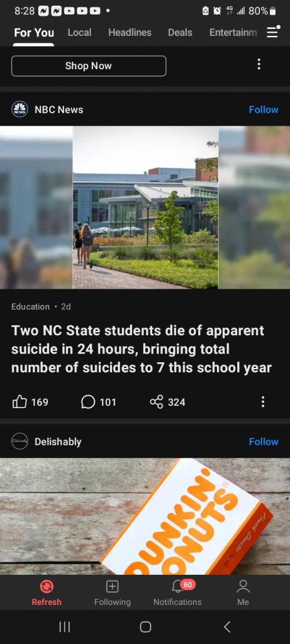290x644 pixels.
Task: Share the NC State students article
Action: click(167, 402)
